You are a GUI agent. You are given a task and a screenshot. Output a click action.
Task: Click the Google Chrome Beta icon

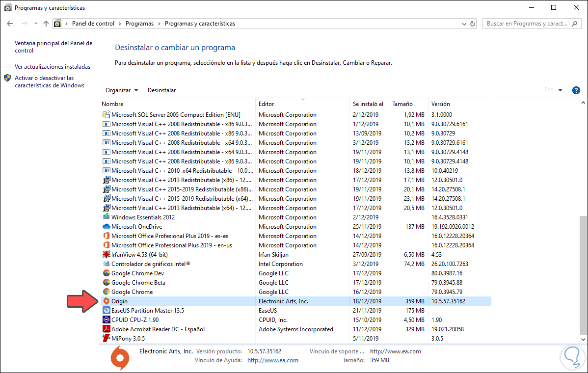click(x=107, y=282)
